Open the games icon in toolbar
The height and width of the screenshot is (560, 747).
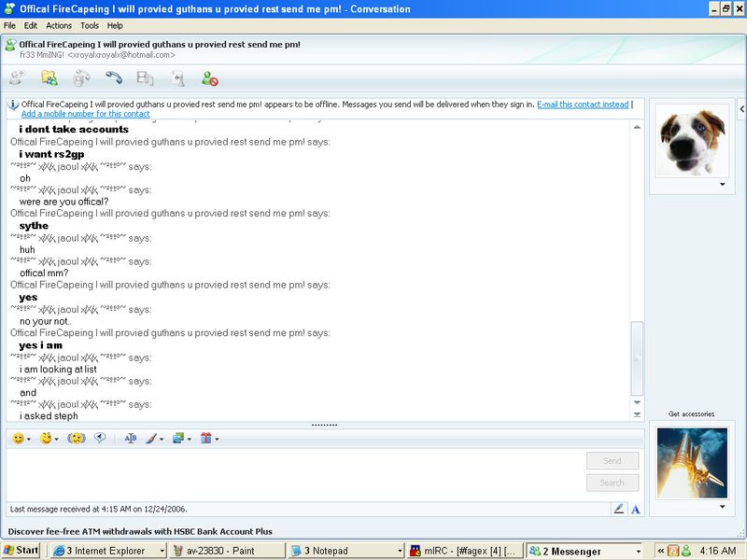point(177,78)
